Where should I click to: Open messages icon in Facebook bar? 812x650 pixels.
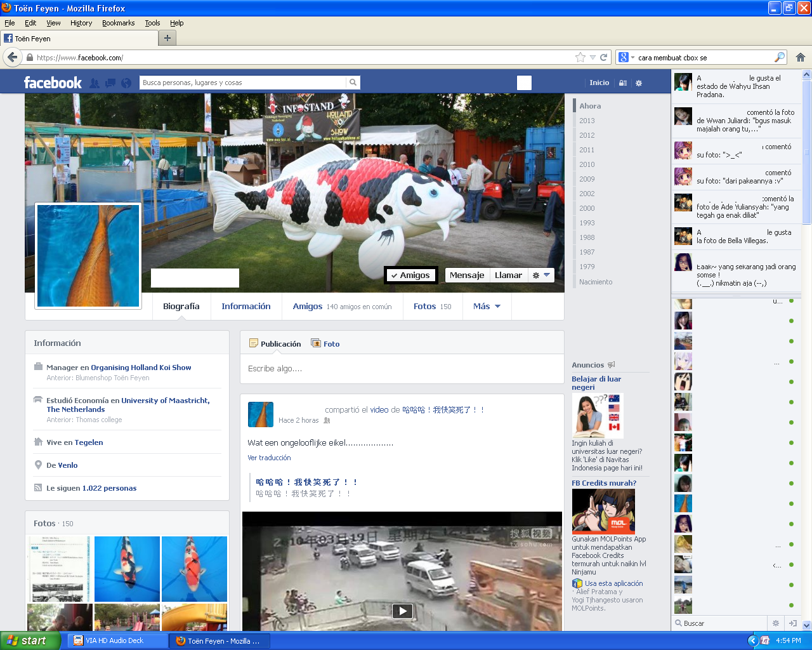tap(110, 83)
